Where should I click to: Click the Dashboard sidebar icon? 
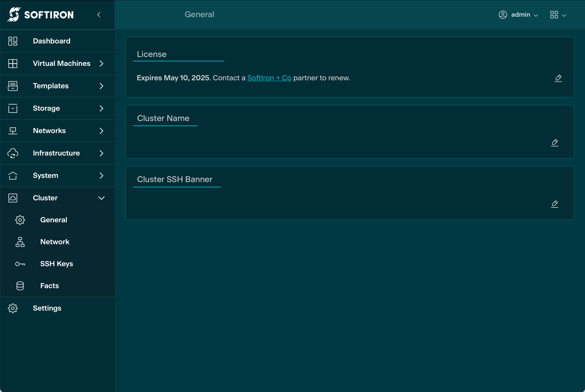click(x=13, y=41)
